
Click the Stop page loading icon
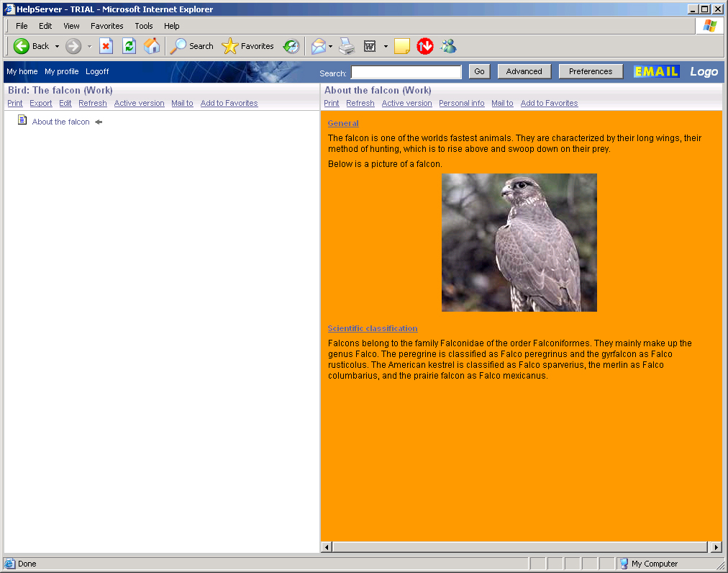tap(106, 46)
